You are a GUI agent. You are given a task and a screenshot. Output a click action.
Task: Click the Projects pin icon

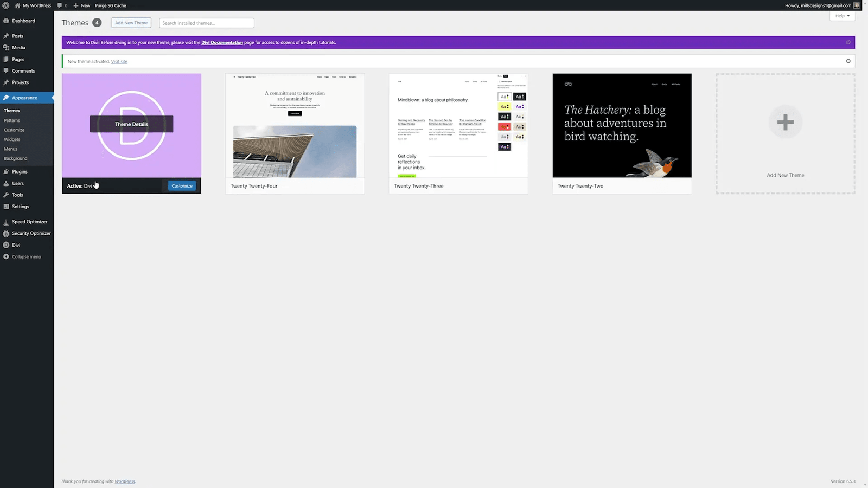pos(6,82)
